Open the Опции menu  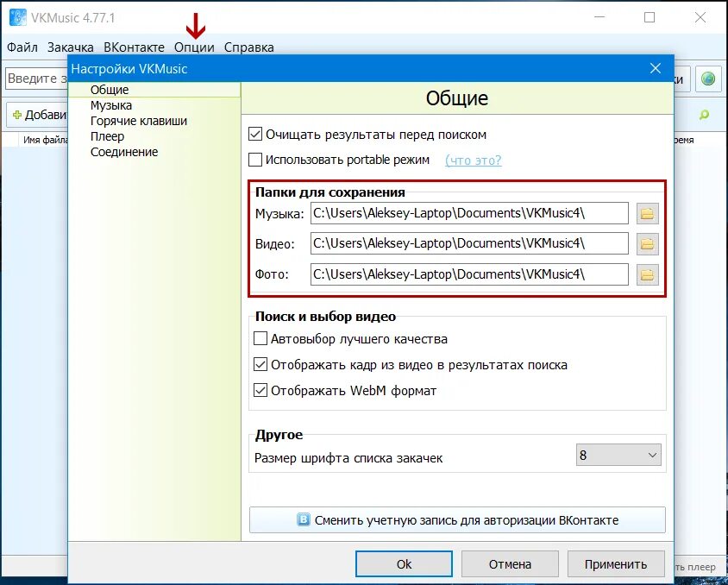pyautogui.click(x=194, y=47)
